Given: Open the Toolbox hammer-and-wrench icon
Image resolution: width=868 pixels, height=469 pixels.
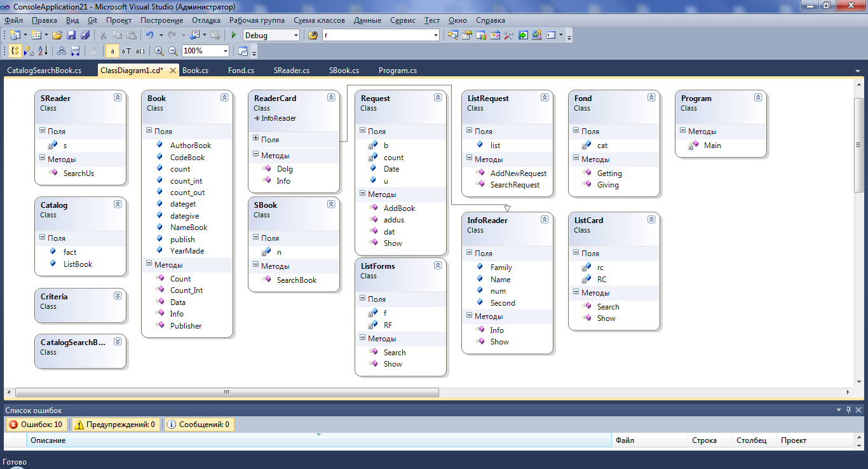Looking at the screenshot, I should 508,36.
